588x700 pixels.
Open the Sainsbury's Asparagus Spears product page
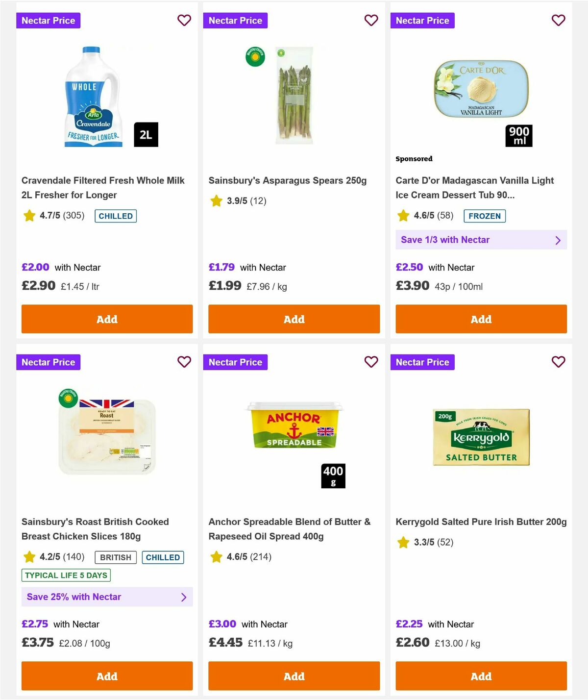pos(288,180)
